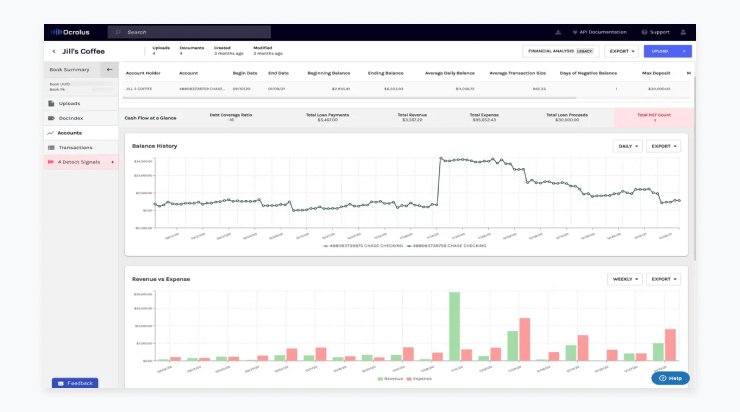
Task: Click the tallest green revenue bar
Action: 454,327
